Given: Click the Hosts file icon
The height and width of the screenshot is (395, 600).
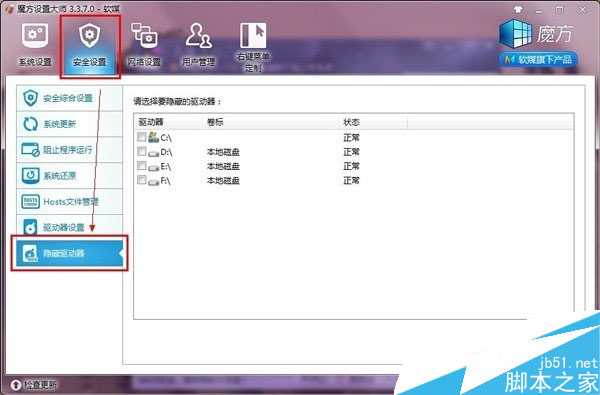Looking at the screenshot, I should [x=30, y=201].
